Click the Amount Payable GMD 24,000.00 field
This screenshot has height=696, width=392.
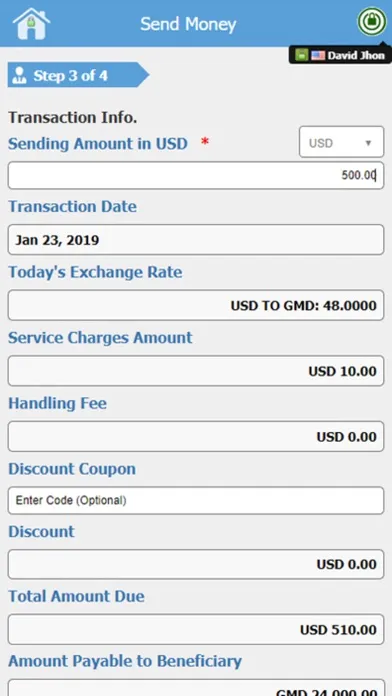point(196,688)
